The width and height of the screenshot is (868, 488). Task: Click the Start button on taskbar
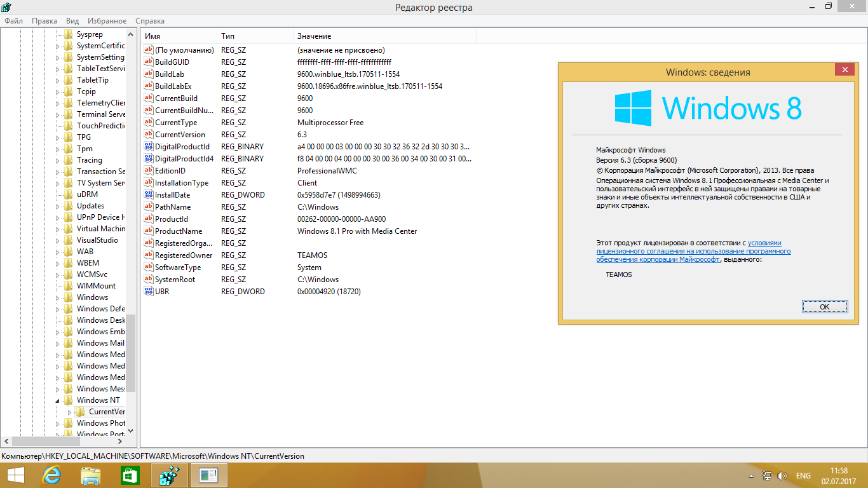pyautogui.click(x=15, y=475)
